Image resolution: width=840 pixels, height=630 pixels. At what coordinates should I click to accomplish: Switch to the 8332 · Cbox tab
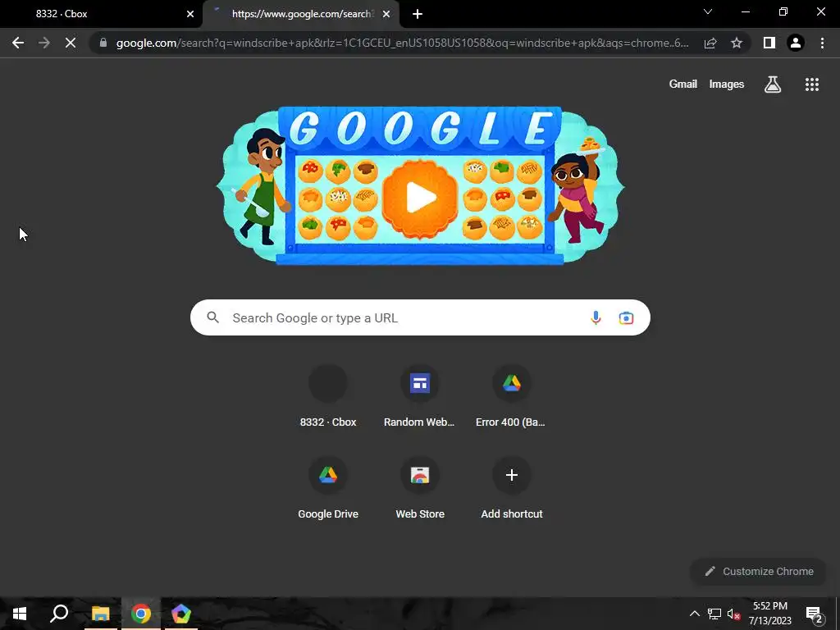pyautogui.click(x=102, y=14)
